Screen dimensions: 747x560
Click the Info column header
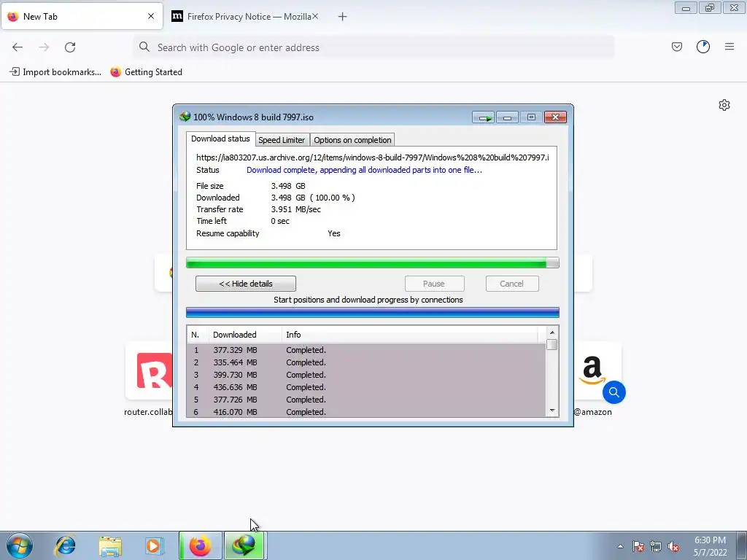click(410, 335)
